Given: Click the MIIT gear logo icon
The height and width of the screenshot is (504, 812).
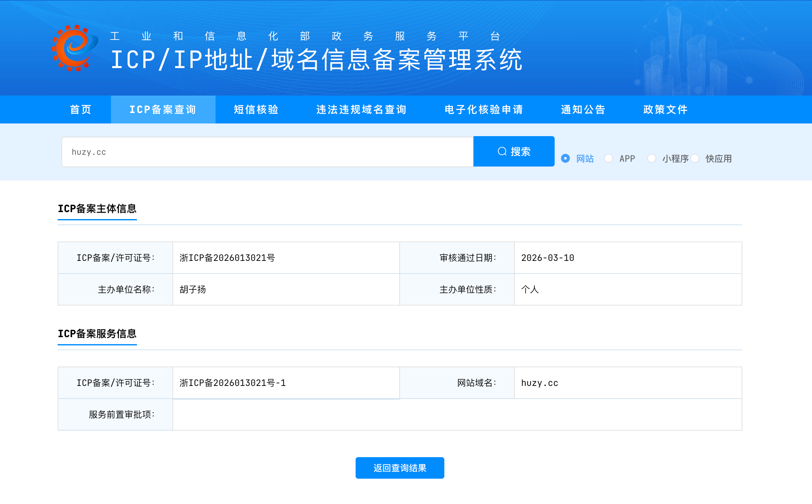Looking at the screenshot, I should 74,48.
